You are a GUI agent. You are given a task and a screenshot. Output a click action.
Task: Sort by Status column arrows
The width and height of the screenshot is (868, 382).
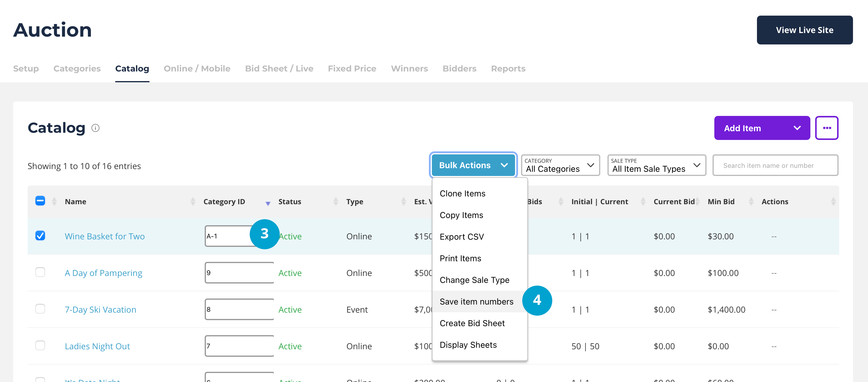click(336, 202)
